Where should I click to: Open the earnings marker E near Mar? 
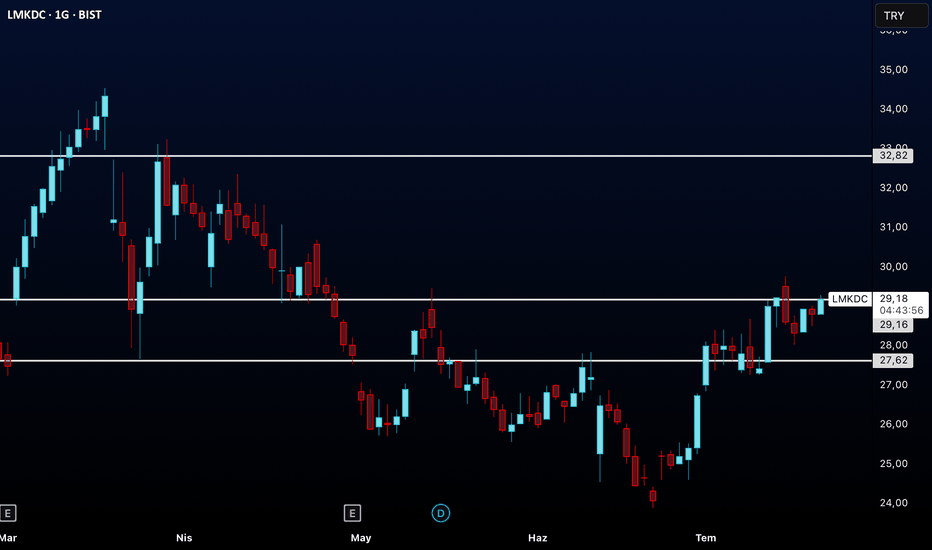click(x=8, y=513)
